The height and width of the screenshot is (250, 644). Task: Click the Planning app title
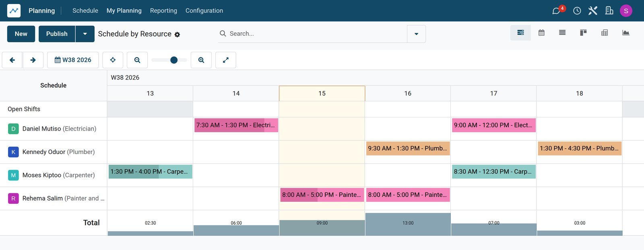42,10
